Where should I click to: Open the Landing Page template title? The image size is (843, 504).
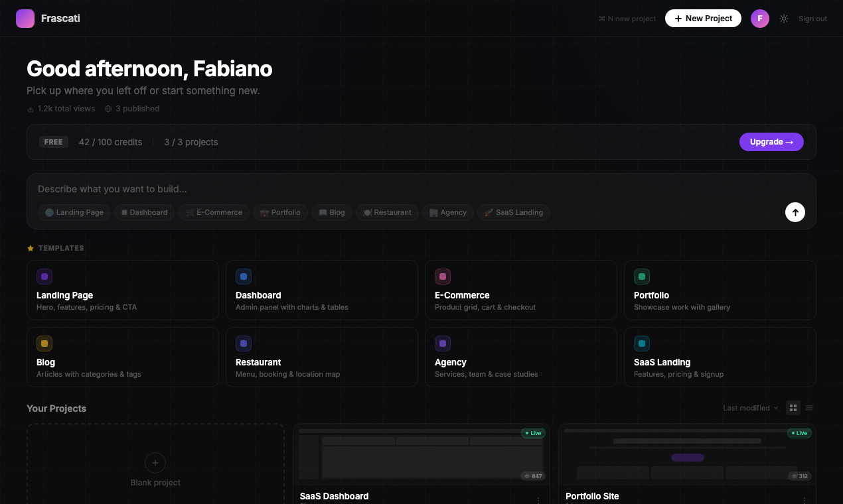click(x=64, y=295)
